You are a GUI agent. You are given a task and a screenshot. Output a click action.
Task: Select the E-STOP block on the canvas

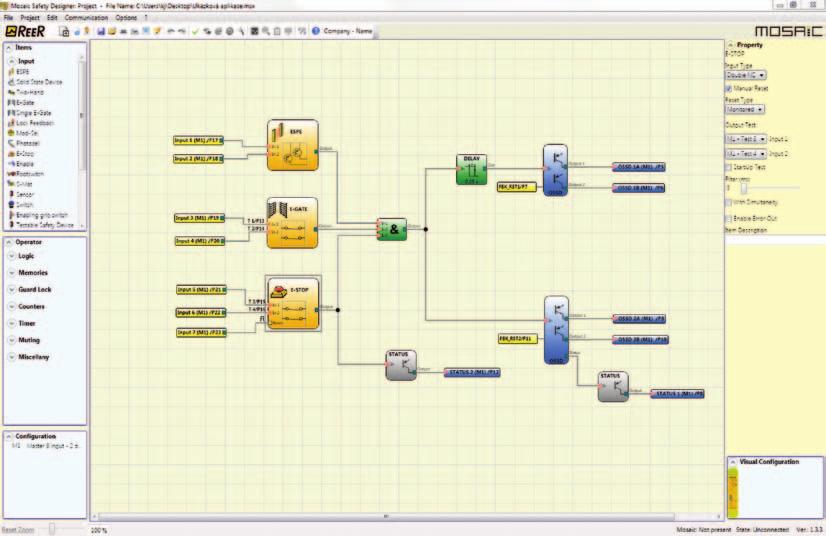click(x=293, y=304)
